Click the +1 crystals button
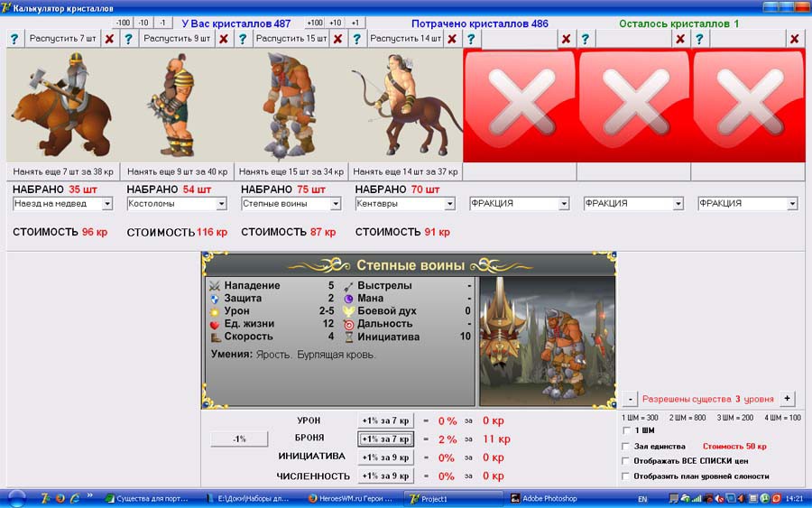 (x=355, y=23)
